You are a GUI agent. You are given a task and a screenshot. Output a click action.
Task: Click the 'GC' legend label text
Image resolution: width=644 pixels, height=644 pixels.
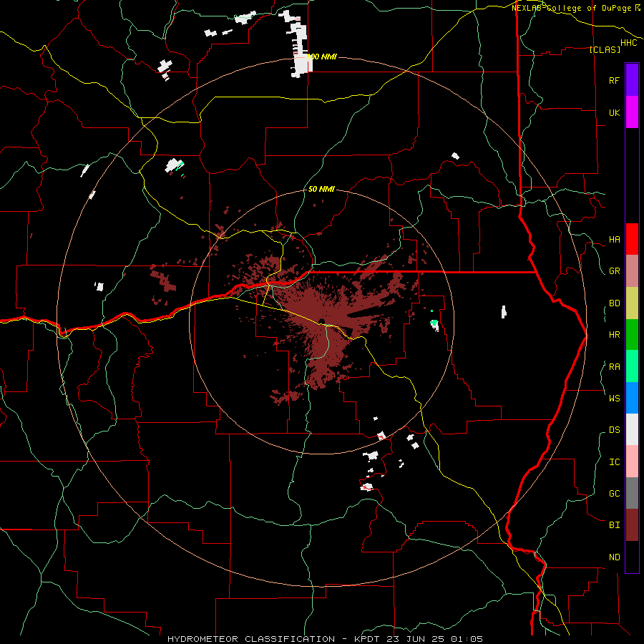(614, 494)
